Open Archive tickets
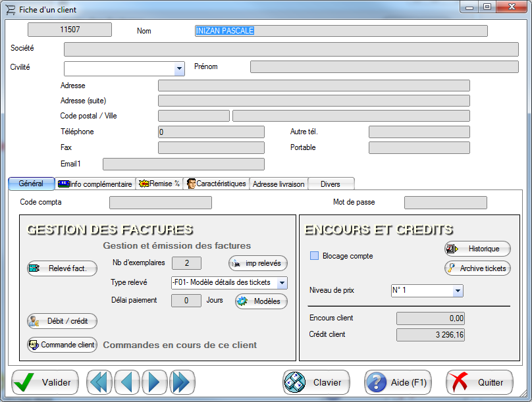 click(477, 268)
